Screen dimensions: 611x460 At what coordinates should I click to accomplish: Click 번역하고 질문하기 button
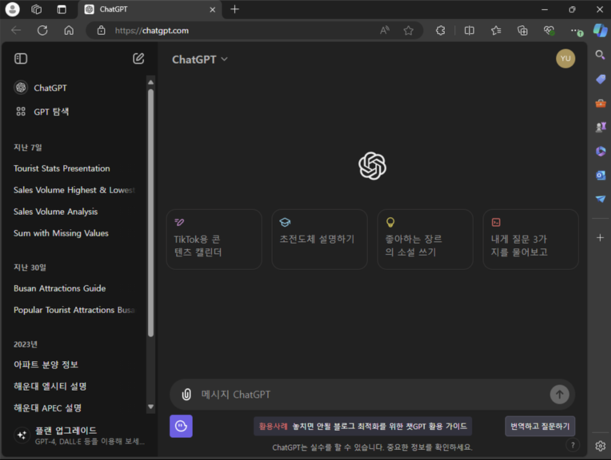540,426
